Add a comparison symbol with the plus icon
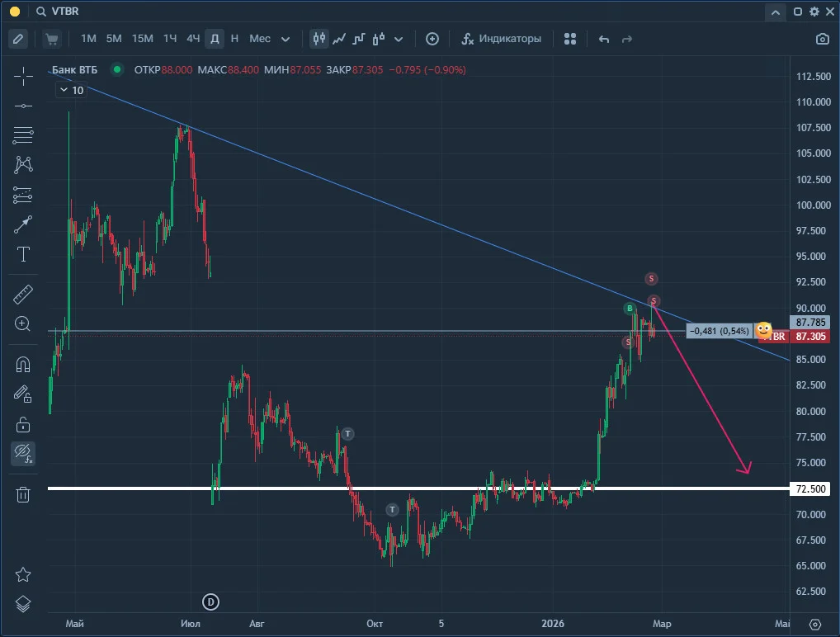Image resolution: width=840 pixels, height=637 pixels. tap(432, 39)
